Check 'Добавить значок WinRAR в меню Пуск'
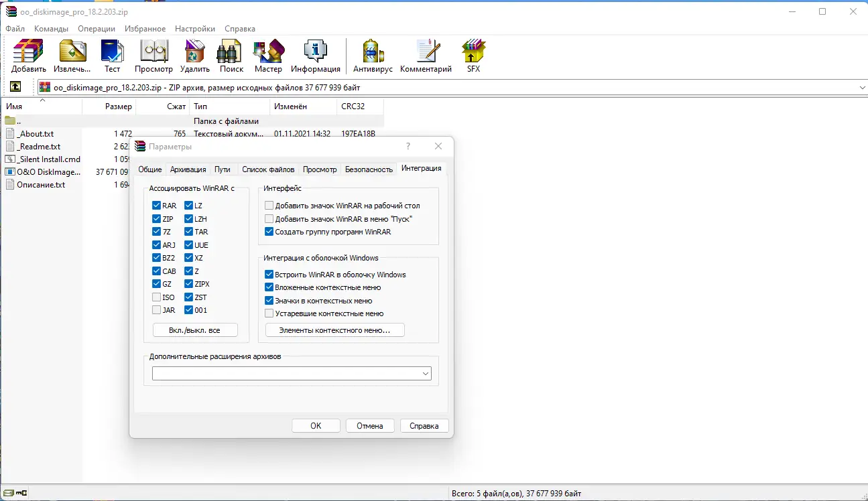The width and height of the screenshot is (868, 501). pyautogui.click(x=269, y=219)
